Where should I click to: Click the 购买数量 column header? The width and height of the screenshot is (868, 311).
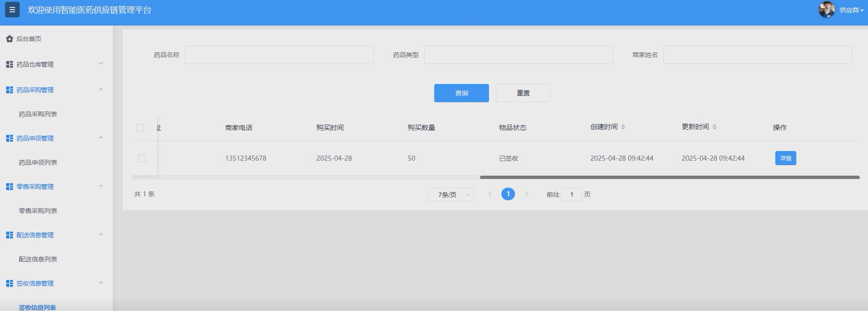coord(421,128)
